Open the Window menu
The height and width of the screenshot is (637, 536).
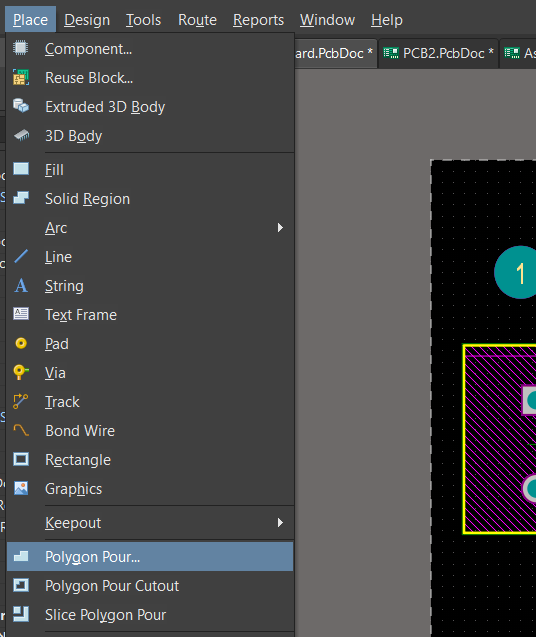[327, 20]
